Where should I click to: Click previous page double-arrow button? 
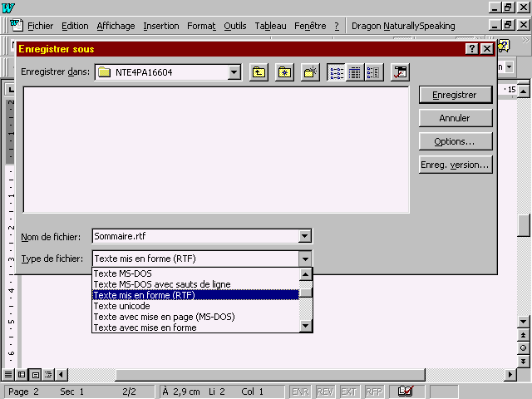[523, 335]
